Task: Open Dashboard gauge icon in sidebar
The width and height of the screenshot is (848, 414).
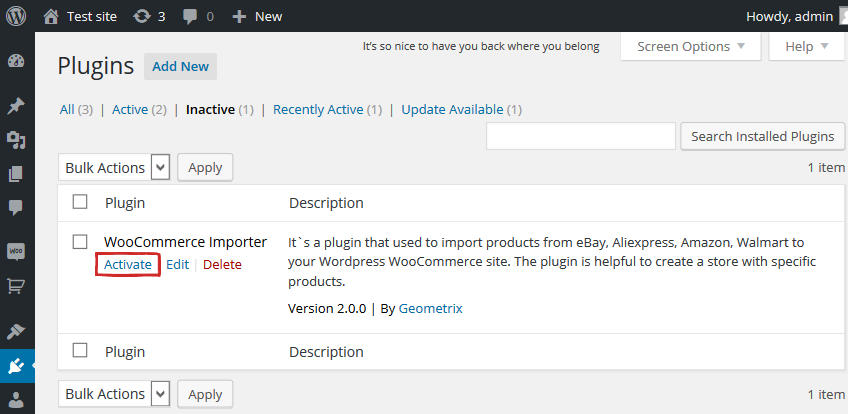Action: [16, 62]
